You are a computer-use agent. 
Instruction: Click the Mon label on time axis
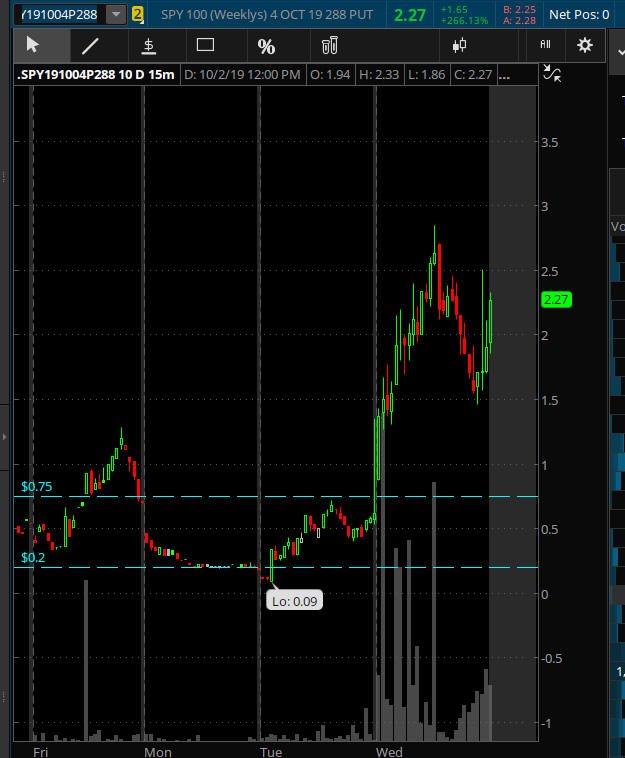point(158,752)
